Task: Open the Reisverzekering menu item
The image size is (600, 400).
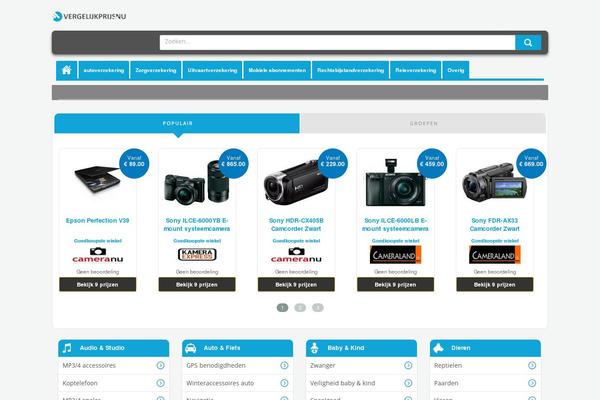Action: 416,70
